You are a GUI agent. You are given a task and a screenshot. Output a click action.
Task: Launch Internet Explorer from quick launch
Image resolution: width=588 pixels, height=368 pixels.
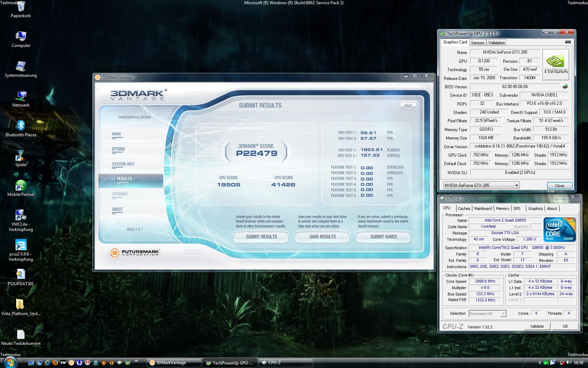(x=47, y=363)
